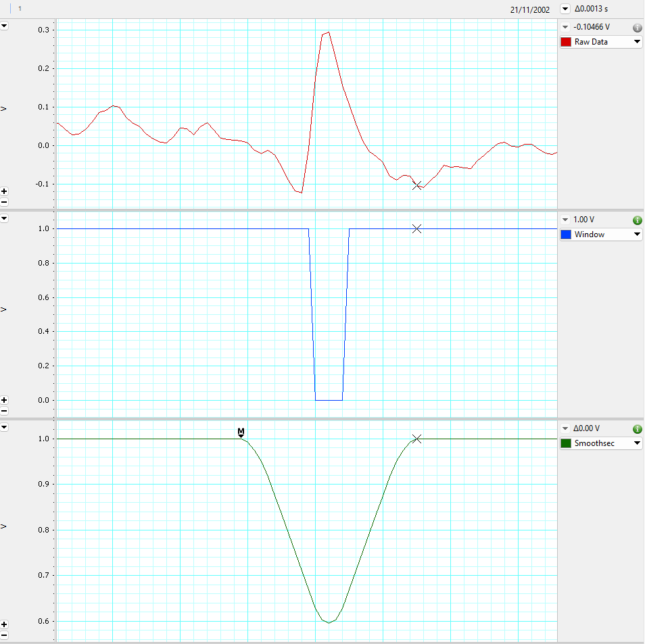Click the green info icon for Window channel
Viewport: 645px width, 644px height.
tap(637, 220)
